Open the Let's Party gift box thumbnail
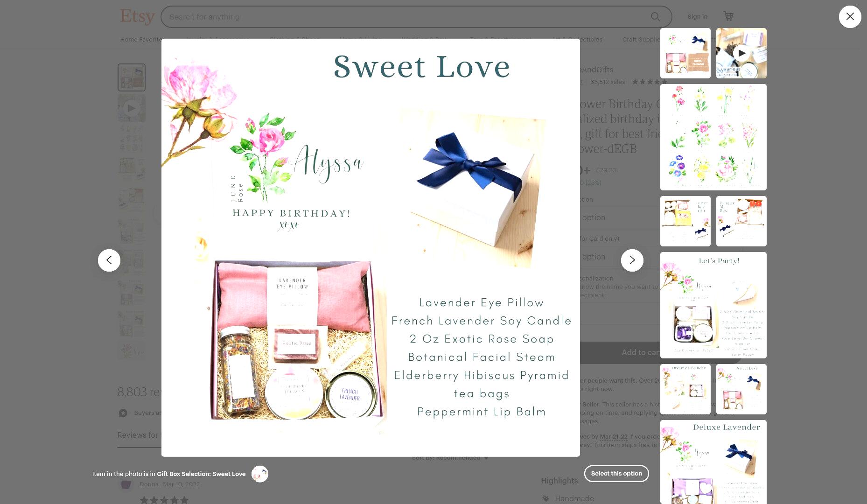 point(713,305)
